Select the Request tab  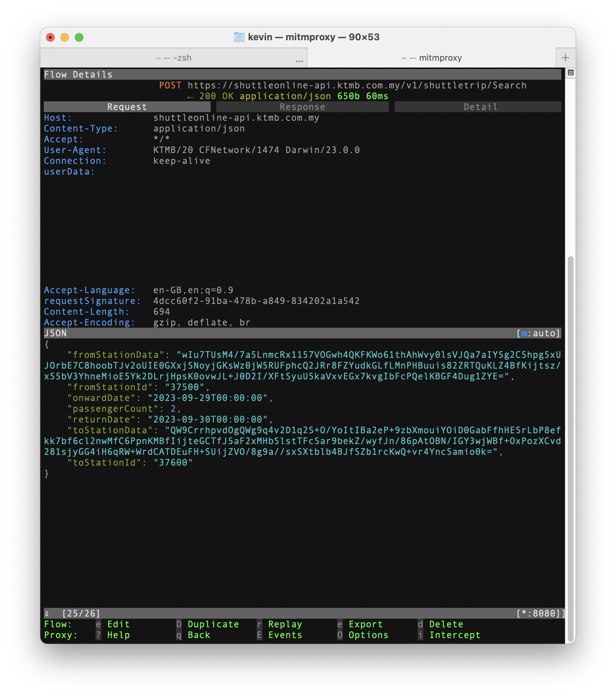127,107
